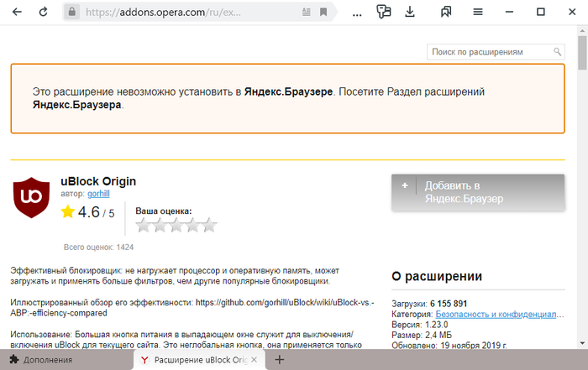Go back to the previous page
The image size is (588, 370).
click(x=17, y=13)
